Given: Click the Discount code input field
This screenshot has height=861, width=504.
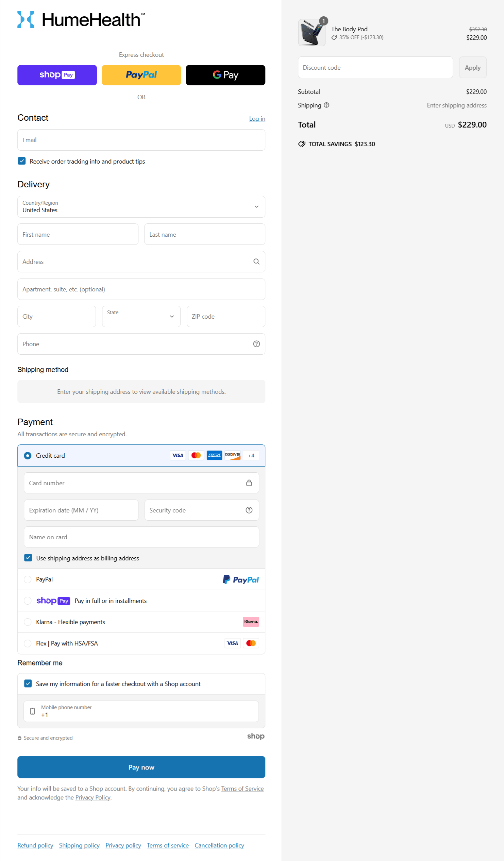Looking at the screenshot, I should [375, 68].
